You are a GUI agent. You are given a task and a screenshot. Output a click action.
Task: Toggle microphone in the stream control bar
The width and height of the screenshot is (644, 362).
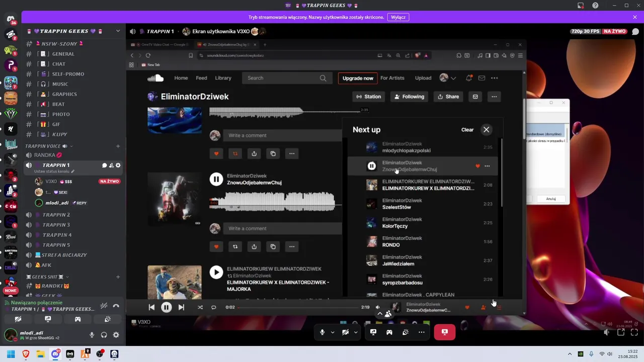click(x=323, y=332)
